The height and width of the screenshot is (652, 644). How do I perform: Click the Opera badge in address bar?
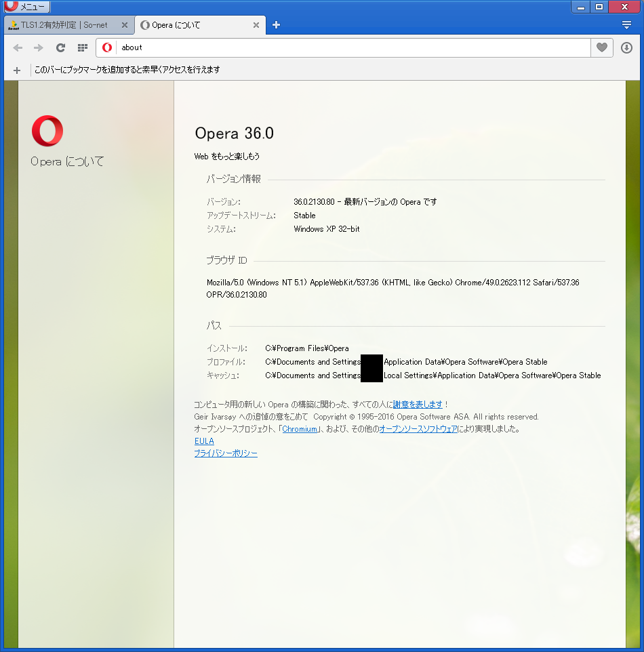coord(107,47)
